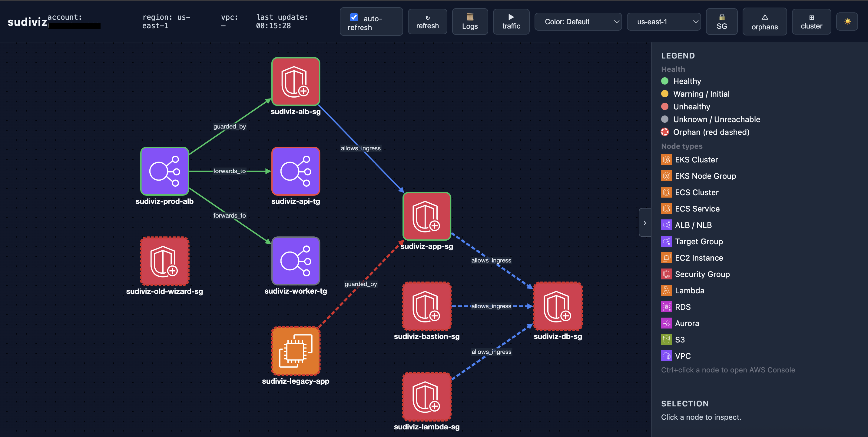
Task: Click the S3 legend icon
Action: pyautogui.click(x=666, y=339)
